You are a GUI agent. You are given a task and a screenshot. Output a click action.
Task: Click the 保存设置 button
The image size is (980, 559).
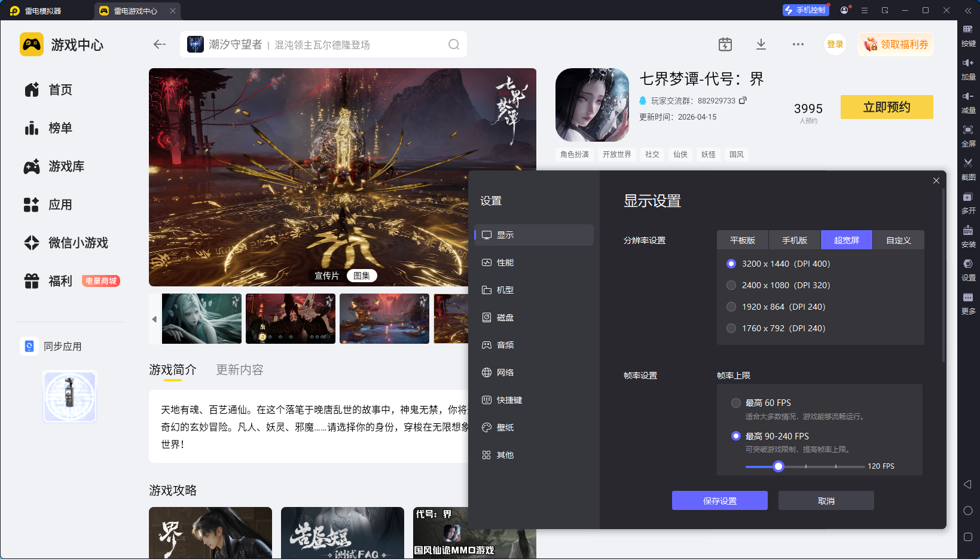click(719, 501)
